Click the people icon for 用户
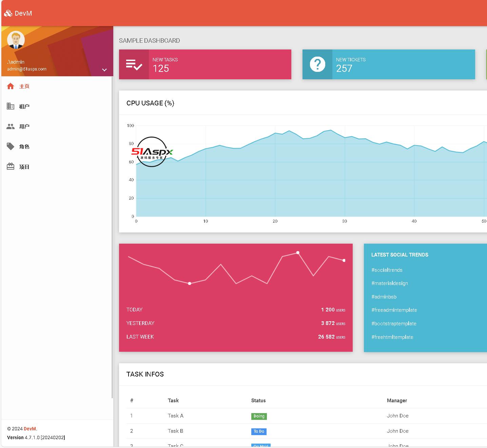 pos(11,126)
